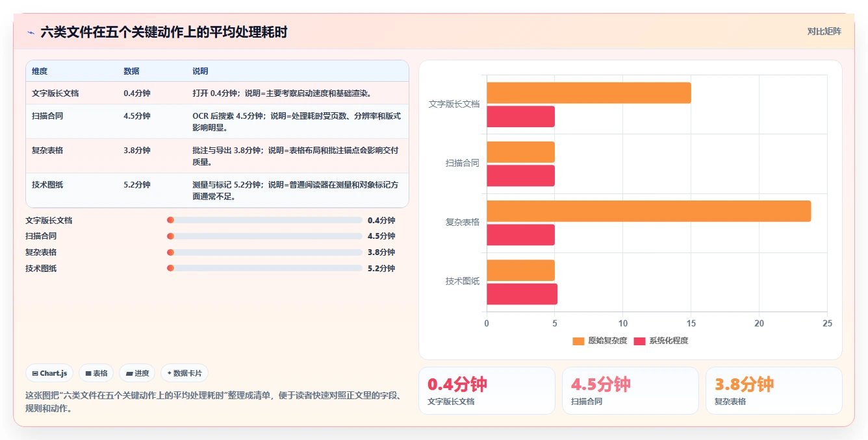Toggle the 系统化程度 legend swatch

click(x=639, y=341)
